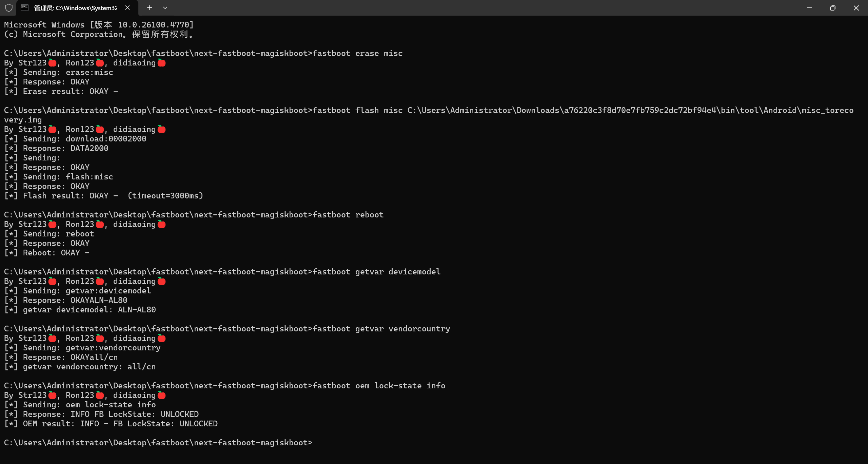Click apple emoji after didiaoing below lock-state info command
The height and width of the screenshot is (464, 868).
[162, 395]
